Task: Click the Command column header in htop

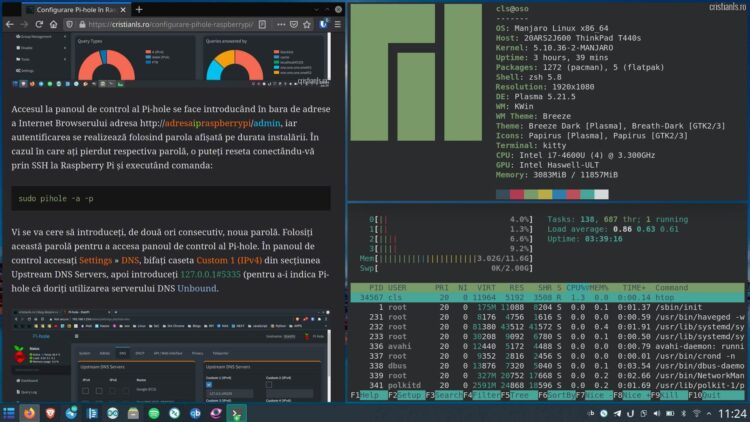Action: (671, 288)
